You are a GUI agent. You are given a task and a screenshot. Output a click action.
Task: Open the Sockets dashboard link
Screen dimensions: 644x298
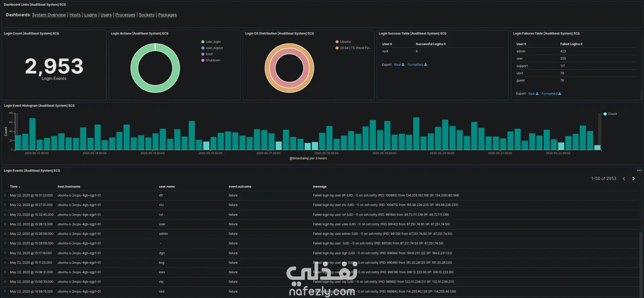tap(147, 15)
